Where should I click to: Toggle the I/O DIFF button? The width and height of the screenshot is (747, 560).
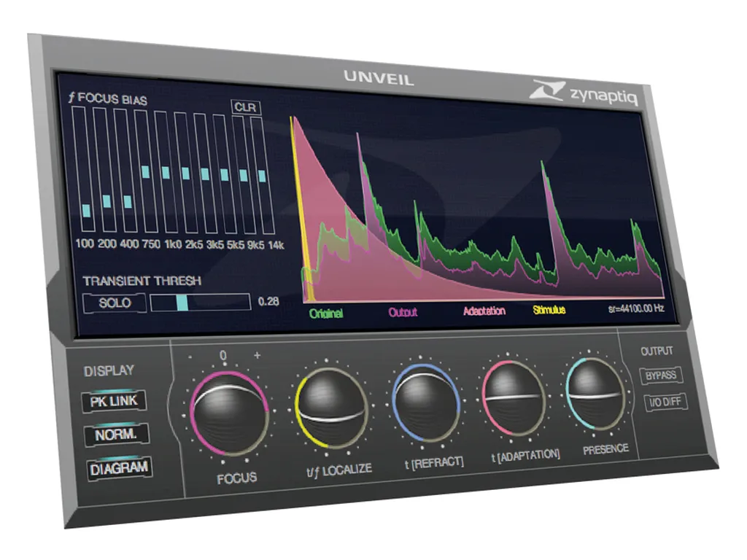[664, 402]
